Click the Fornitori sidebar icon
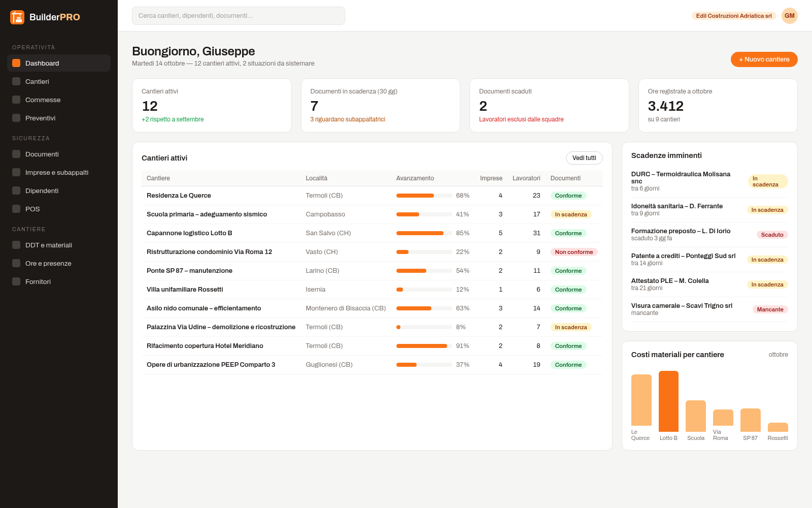 pyautogui.click(x=16, y=281)
